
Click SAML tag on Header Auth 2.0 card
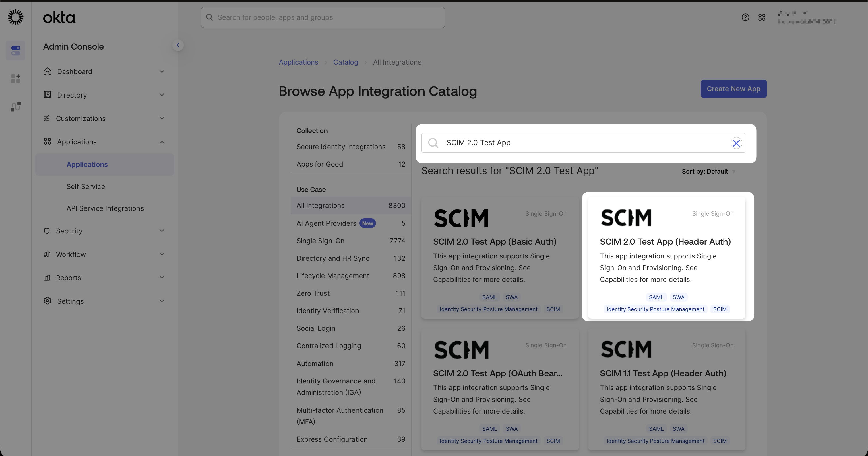pyautogui.click(x=656, y=297)
